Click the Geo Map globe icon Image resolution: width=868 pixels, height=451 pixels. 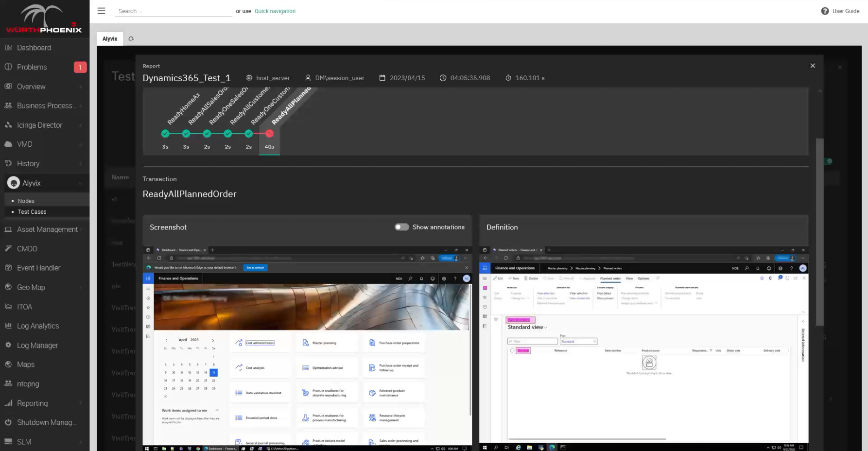point(8,287)
